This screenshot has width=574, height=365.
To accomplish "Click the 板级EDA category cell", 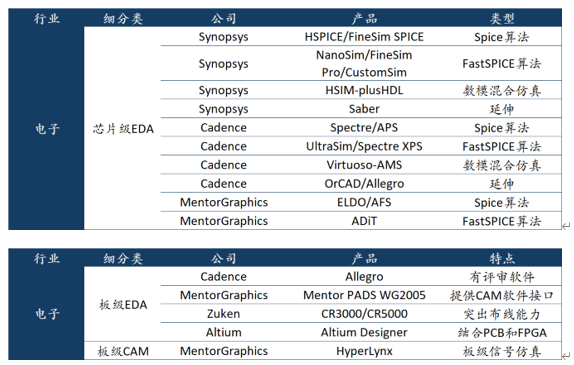I will click(x=123, y=305).
